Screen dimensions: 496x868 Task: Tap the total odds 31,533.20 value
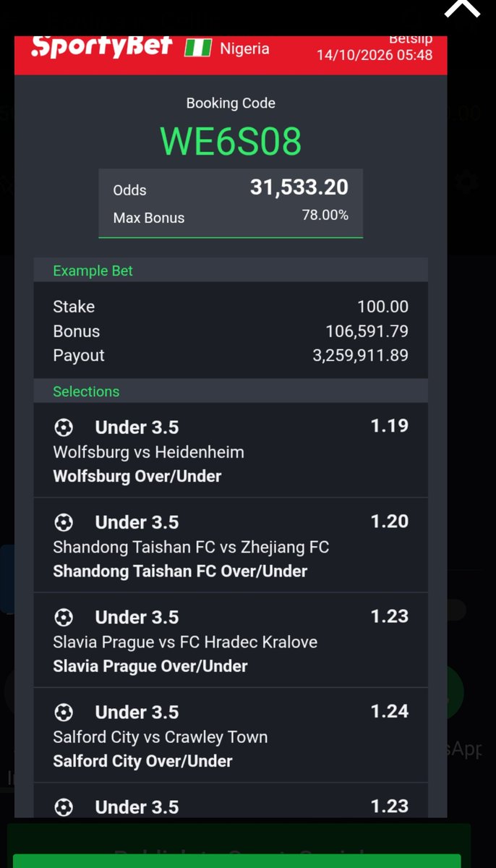[x=299, y=187]
